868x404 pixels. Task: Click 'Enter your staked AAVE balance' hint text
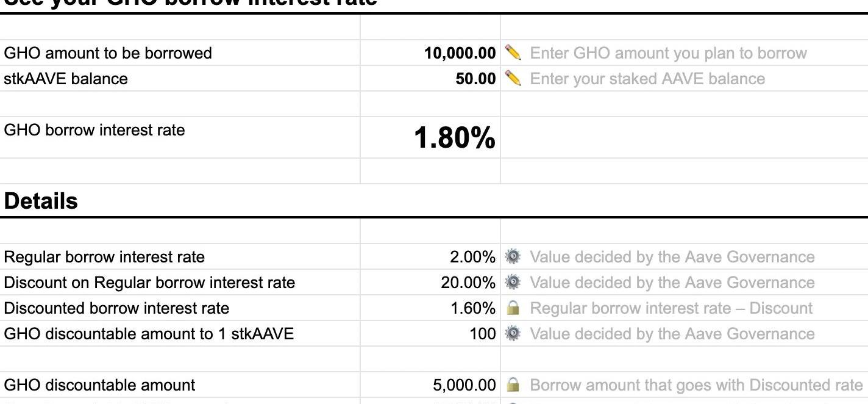click(x=647, y=79)
